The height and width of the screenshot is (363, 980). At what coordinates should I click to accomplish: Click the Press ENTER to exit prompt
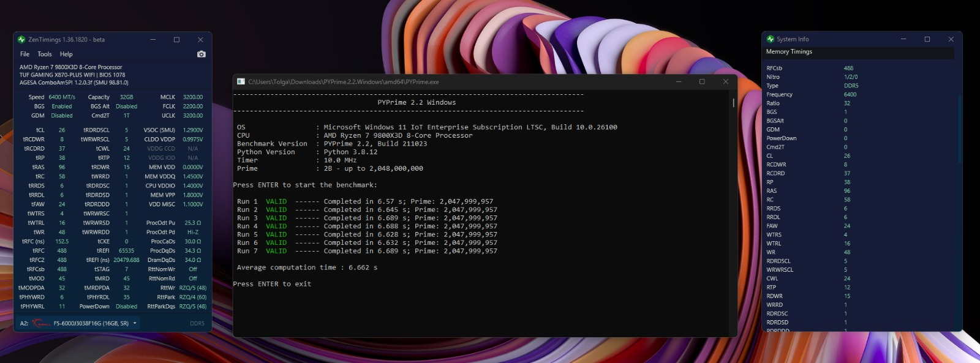[x=272, y=284]
